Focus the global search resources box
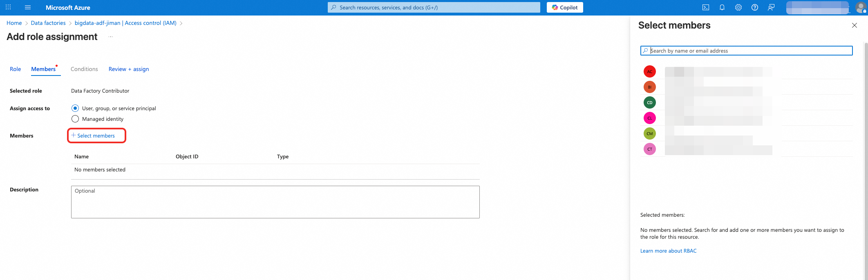The image size is (868, 280). (x=434, y=7)
